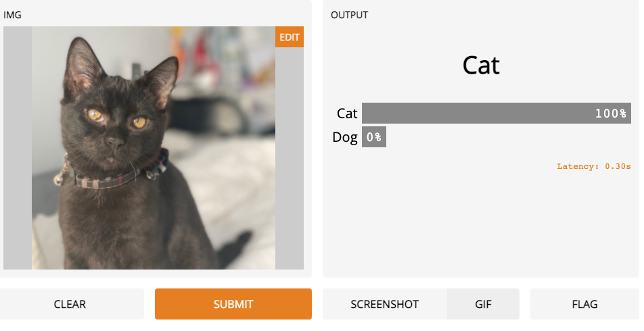644x331 pixels.
Task: Select the large Cat prediction heading
Action: [481, 66]
